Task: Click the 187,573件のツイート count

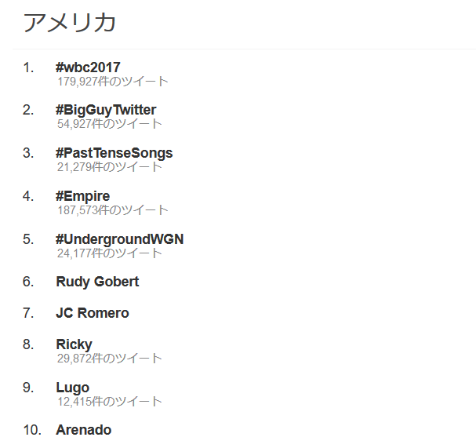Action: [113, 210]
